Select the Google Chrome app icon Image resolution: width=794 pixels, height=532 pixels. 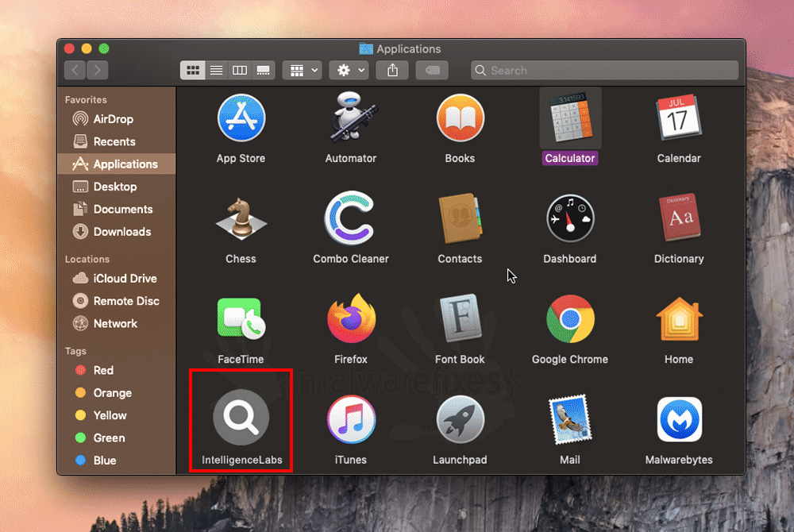tap(570, 319)
